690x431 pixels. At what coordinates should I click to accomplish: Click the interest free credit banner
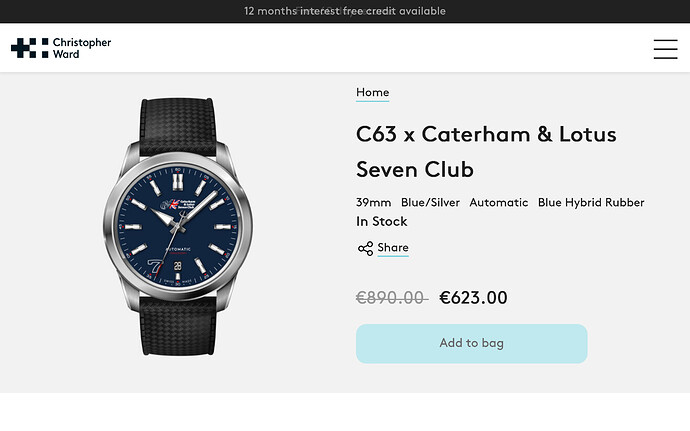[x=345, y=11]
